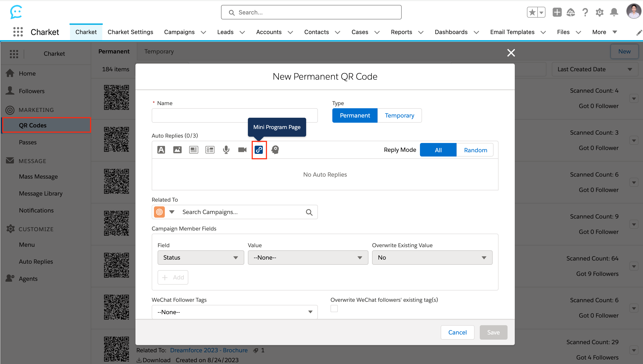Select Temporary type option

[x=399, y=115]
